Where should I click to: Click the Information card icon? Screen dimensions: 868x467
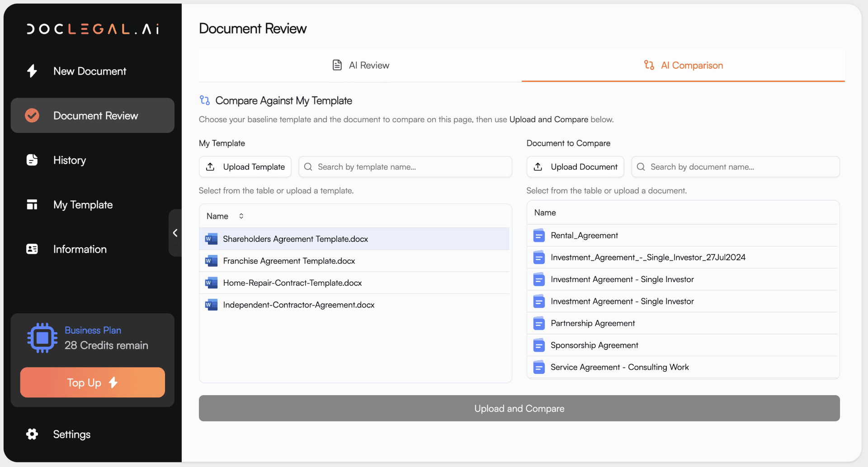pyautogui.click(x=32, y=249)
